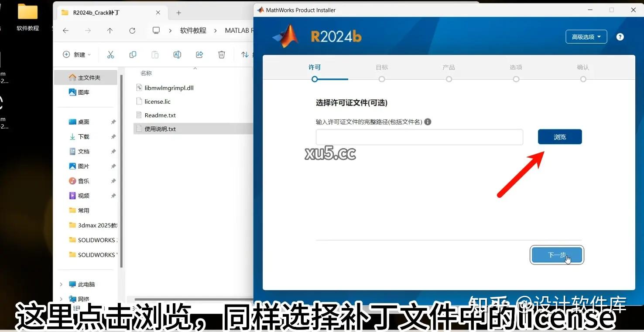Unpin 桌面 using its pin toggle

pos(113,122)
